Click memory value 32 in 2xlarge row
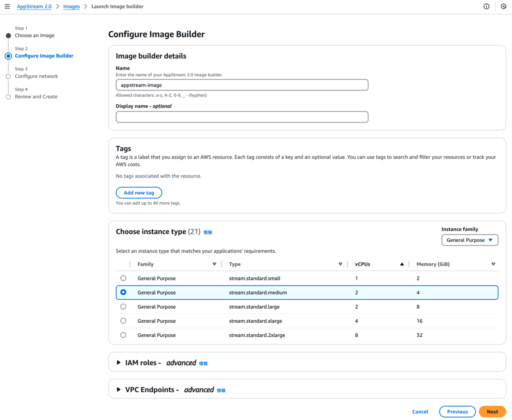 coord(419,335)
